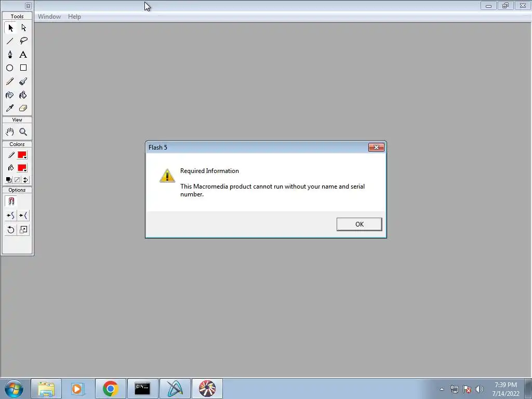This screenshot has width=532, height=399.
Task: Select the Brush tool
Action: [x=23, y=82]
